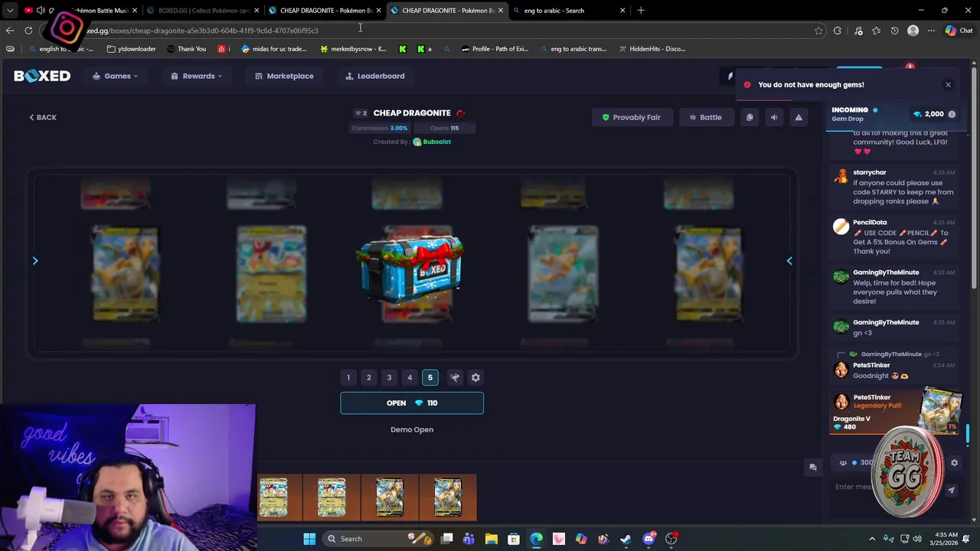This screenshot has height=551, width=980.
Task: Visit creator Bubsalot's profile
Action: tap(432, 142)
